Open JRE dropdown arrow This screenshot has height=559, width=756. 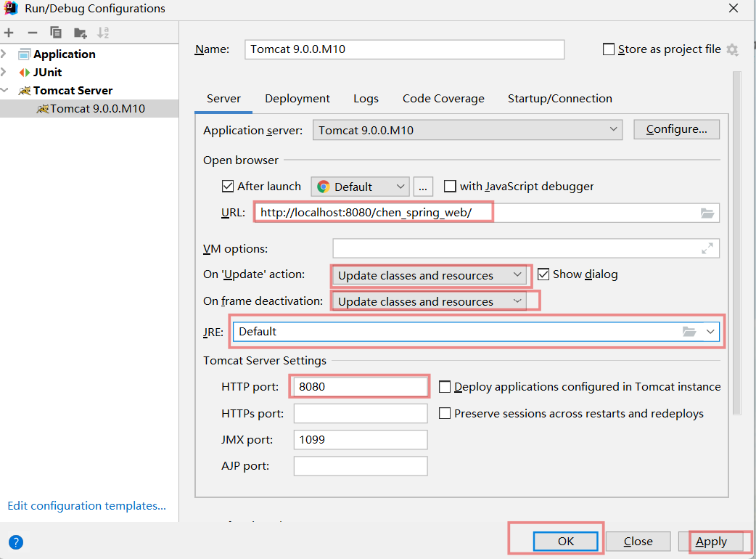(x=710, y=332)
